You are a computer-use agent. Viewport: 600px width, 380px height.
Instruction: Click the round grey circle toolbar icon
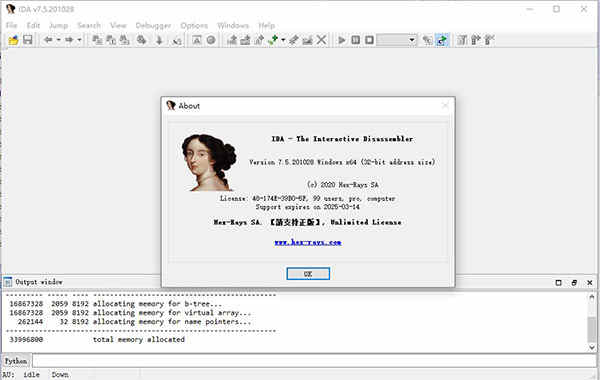pos(211,40)
